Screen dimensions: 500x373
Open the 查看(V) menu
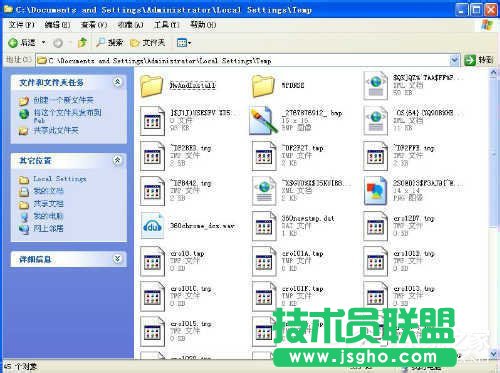point(94,25)
